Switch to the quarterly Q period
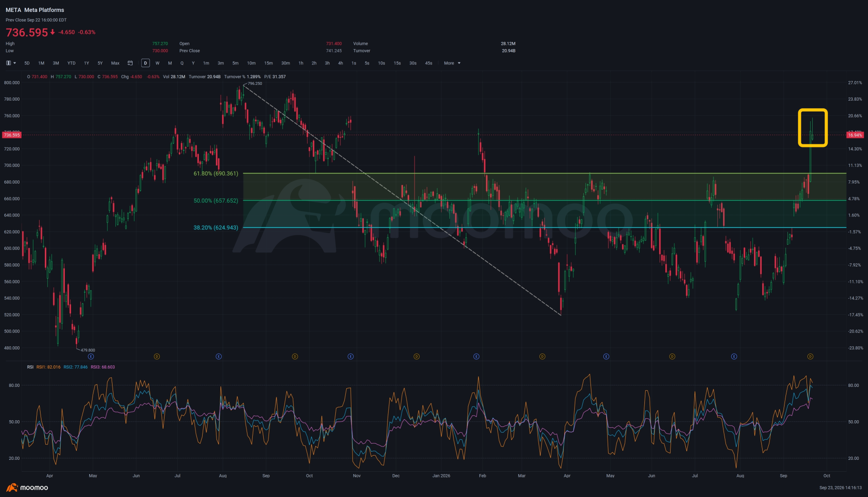 (x=182, y=63)
